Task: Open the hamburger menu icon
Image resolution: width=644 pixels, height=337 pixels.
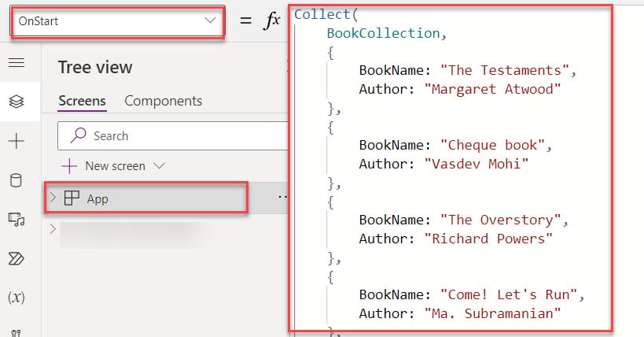Action: (17, 62)
